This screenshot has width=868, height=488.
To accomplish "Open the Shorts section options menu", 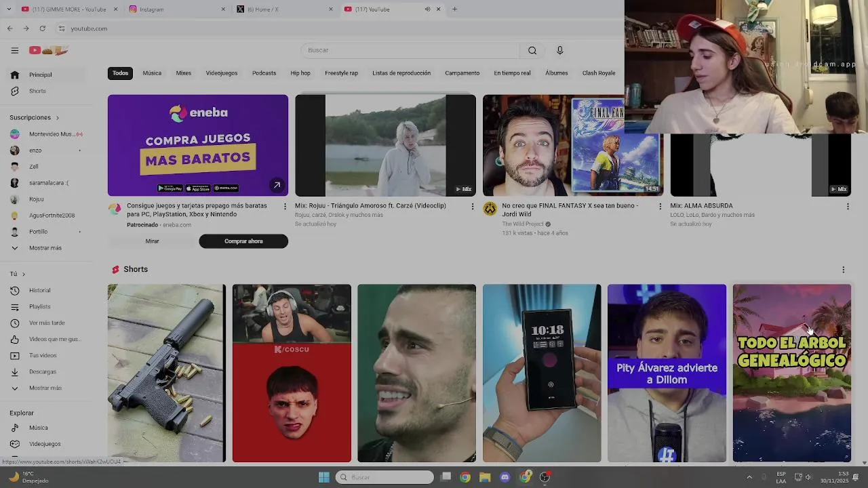I will 844,270.
